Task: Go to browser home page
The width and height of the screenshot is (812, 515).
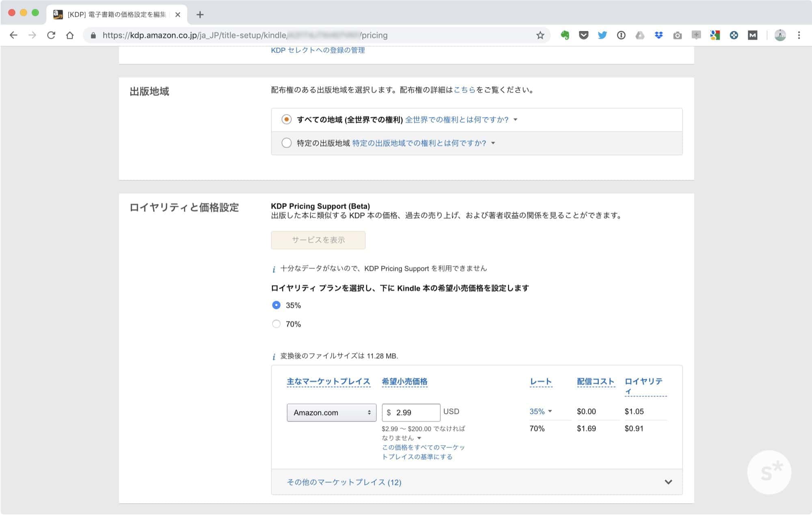Action: click(70, 35)
